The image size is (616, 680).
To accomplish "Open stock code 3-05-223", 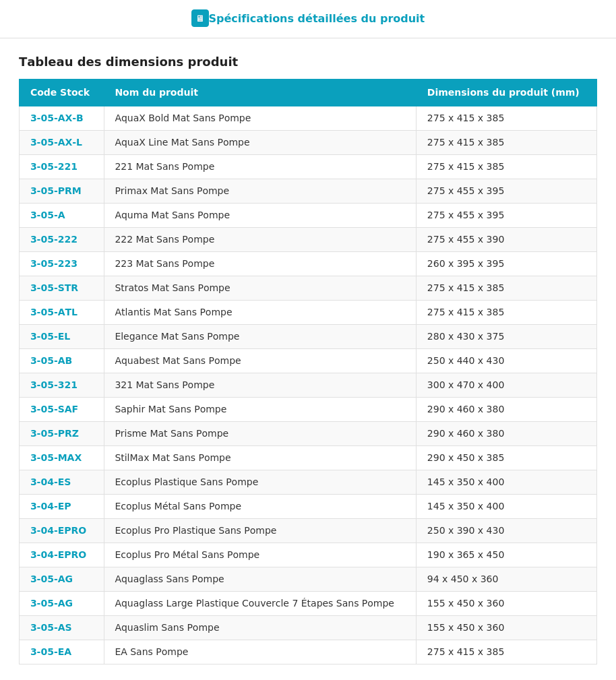I will (54, 264).
